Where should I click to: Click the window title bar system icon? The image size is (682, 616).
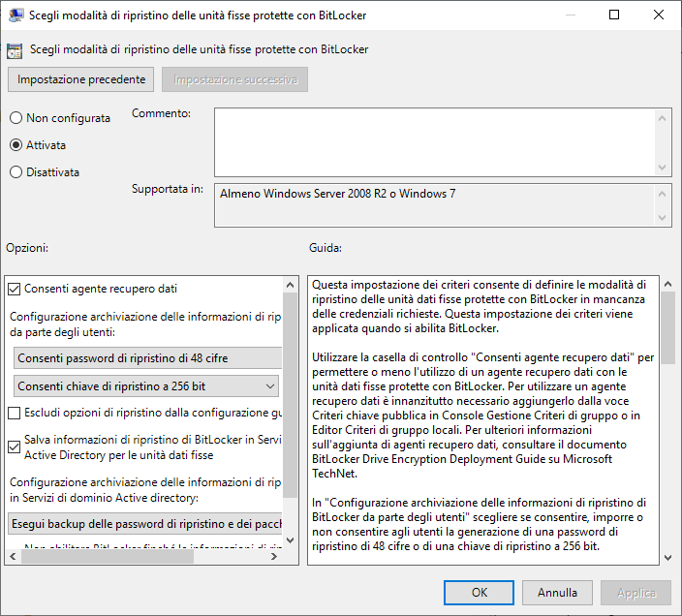tap(15, 15)
